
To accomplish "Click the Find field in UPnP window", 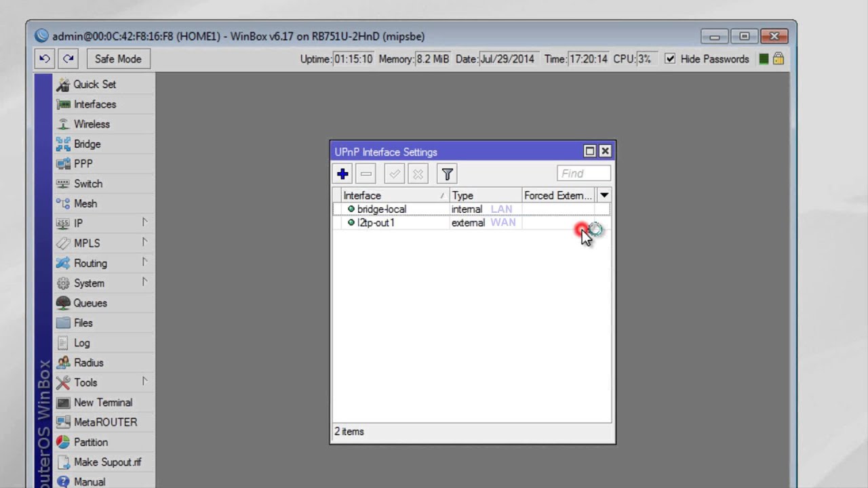I will point(584,174).
